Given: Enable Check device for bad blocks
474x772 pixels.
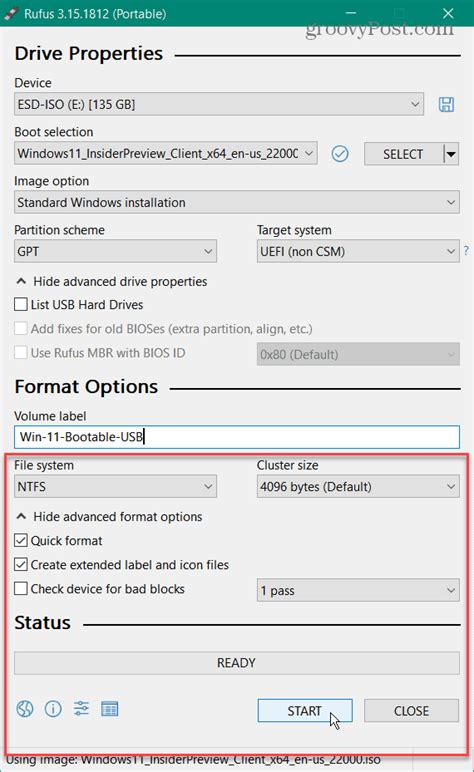Looking at the screenshot, I should pyautogui.click(x=21, y=588).
